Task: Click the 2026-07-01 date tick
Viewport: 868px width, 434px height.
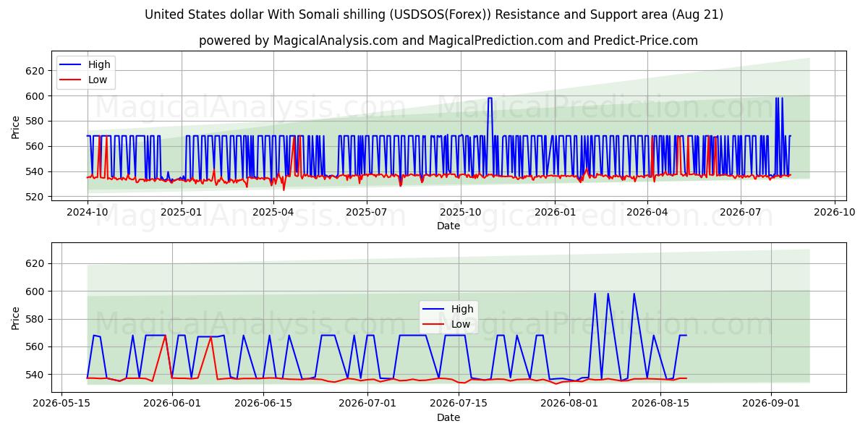Action: [x=367, y=404]
